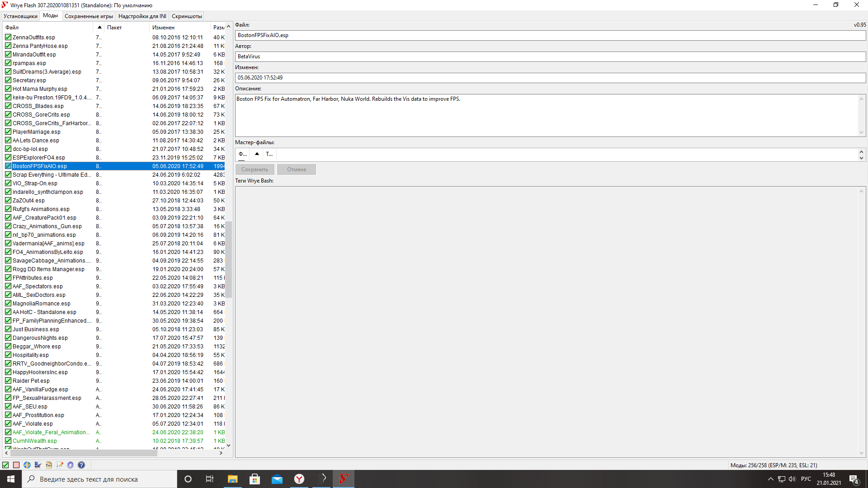Click the monitor with pen icon in status bar
Image resolution: width=868 pixels, height=488 pixels.
(38, 465)
